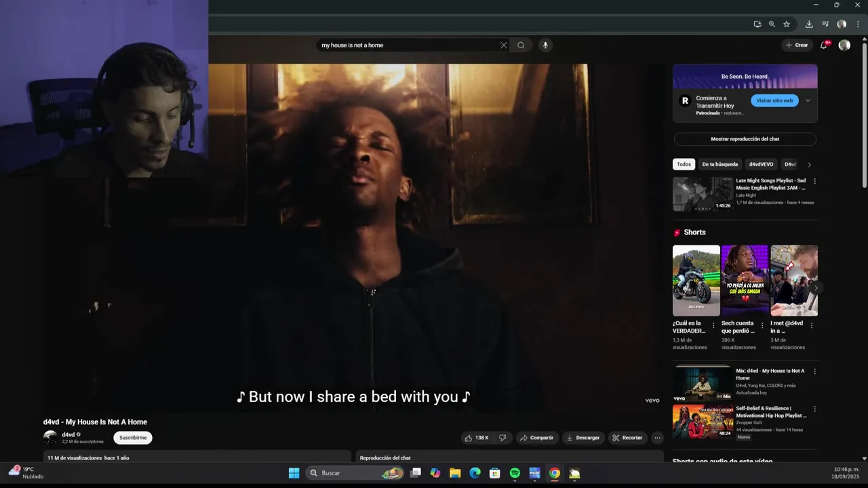
Task: Select the d4vdVEVO chip
Action: (761, 164)
